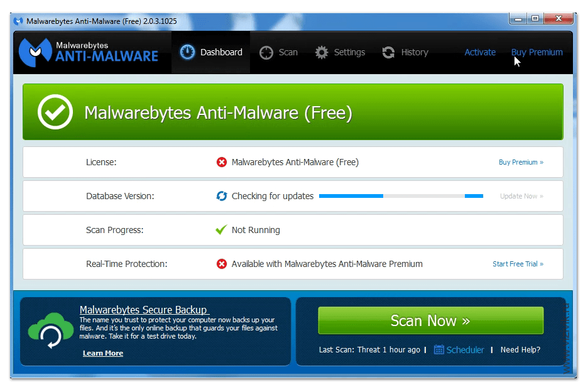Open the Malwarebytes Secure Backup heading link

[144, 310]
